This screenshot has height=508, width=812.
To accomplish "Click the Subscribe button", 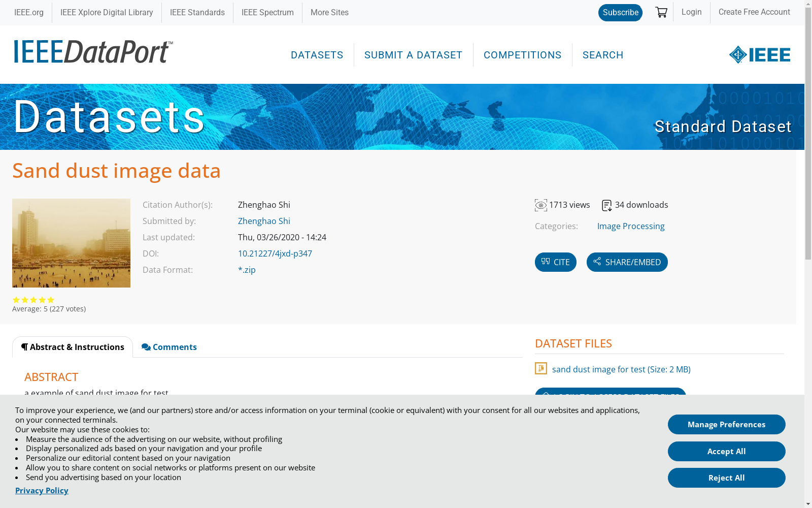I will [620, 13].
